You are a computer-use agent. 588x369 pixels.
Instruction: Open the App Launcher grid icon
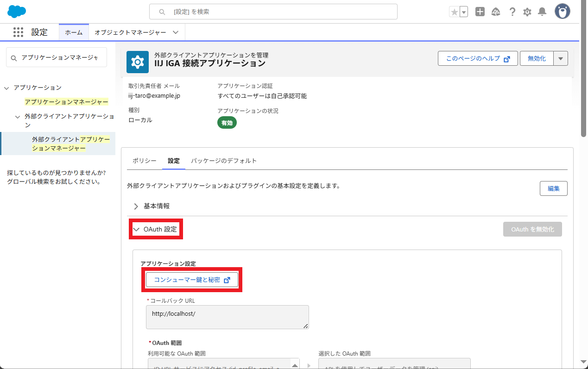[18, 32]
